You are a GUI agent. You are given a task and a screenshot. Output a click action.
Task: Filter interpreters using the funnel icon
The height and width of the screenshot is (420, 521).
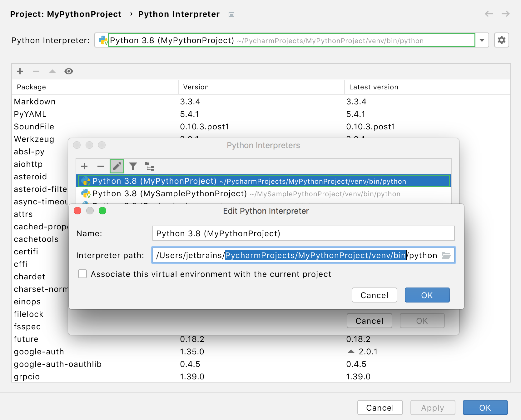133,166
